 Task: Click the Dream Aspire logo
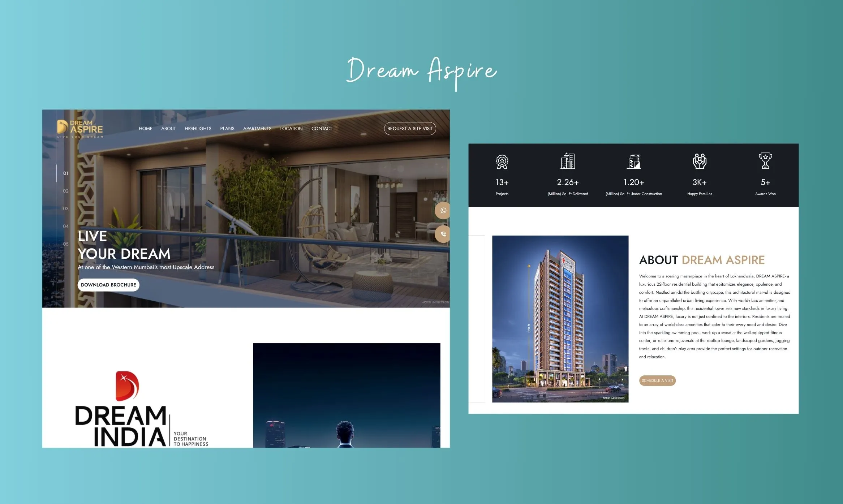point(80,129)
